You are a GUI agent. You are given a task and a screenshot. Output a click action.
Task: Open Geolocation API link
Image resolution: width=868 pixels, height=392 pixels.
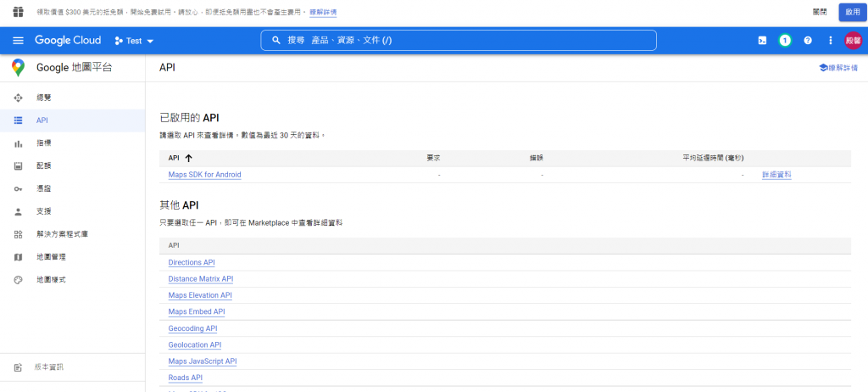tap(195, 344)
